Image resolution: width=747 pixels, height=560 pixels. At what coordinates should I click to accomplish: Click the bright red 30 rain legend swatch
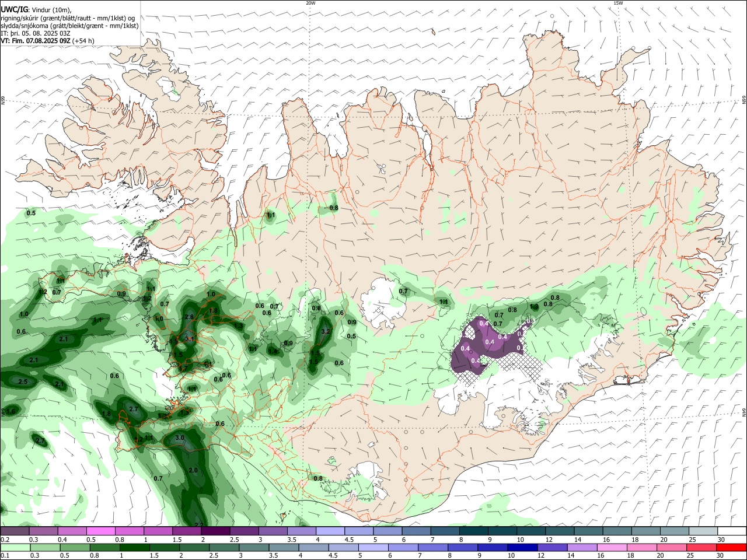pyautogui.click(x=731, y=547)
